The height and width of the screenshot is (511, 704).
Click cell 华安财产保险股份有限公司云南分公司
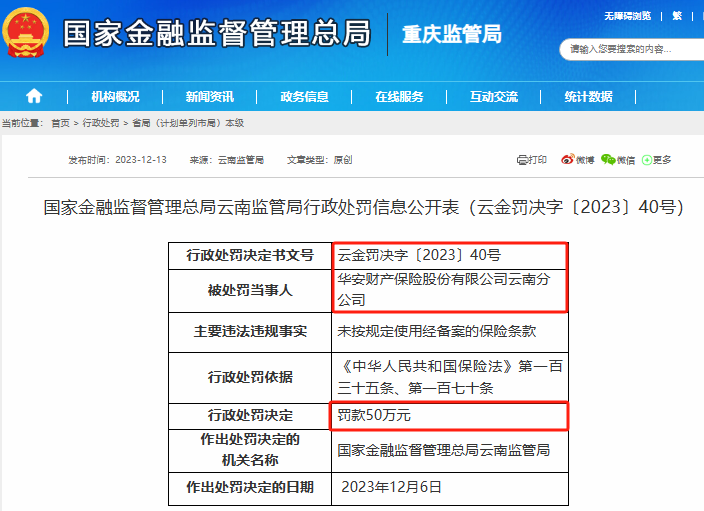(450, 291)
